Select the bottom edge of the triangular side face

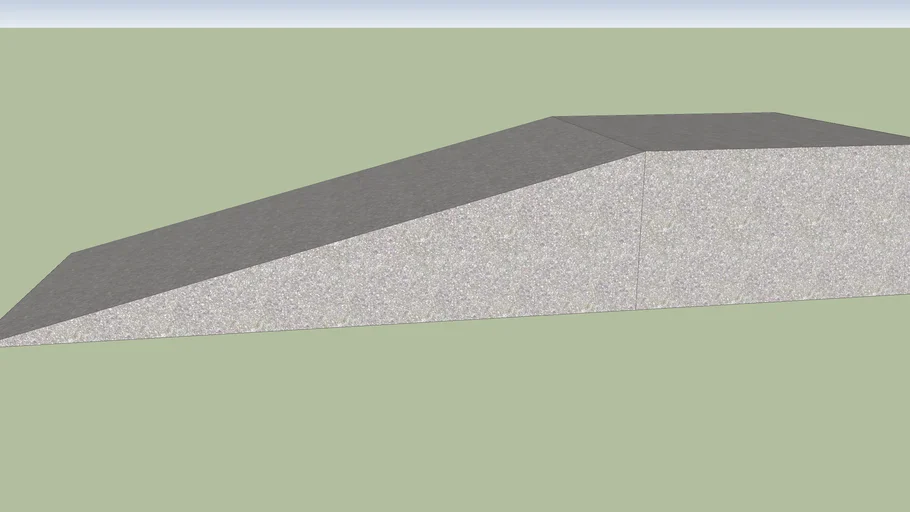320,327
